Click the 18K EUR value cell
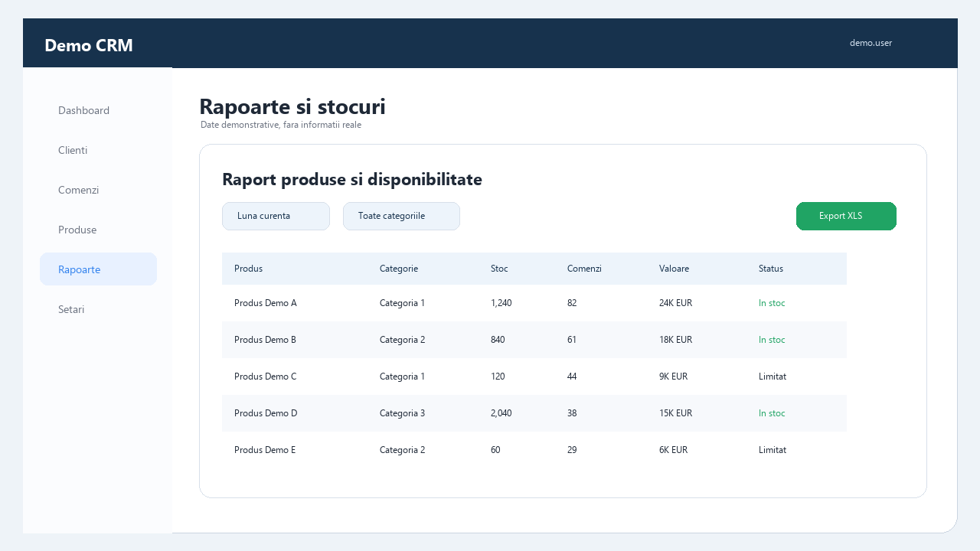This screenshot has height=551, width=980. coord(675,340)
